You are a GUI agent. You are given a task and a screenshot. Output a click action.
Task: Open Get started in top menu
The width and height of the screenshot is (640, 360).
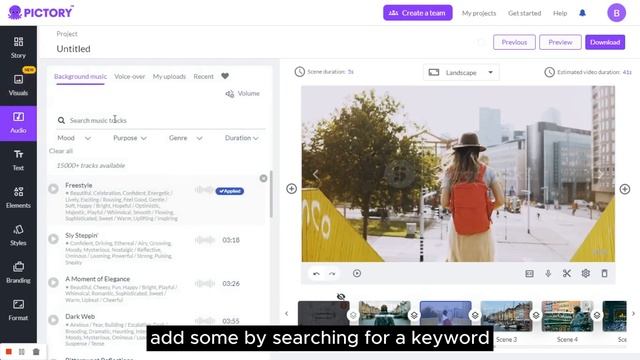click(524, 13)
